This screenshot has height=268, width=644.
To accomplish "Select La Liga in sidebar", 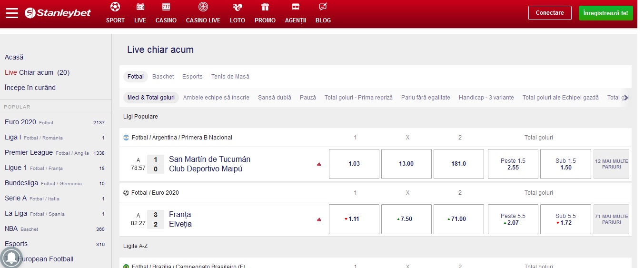I will click(55, 214).
